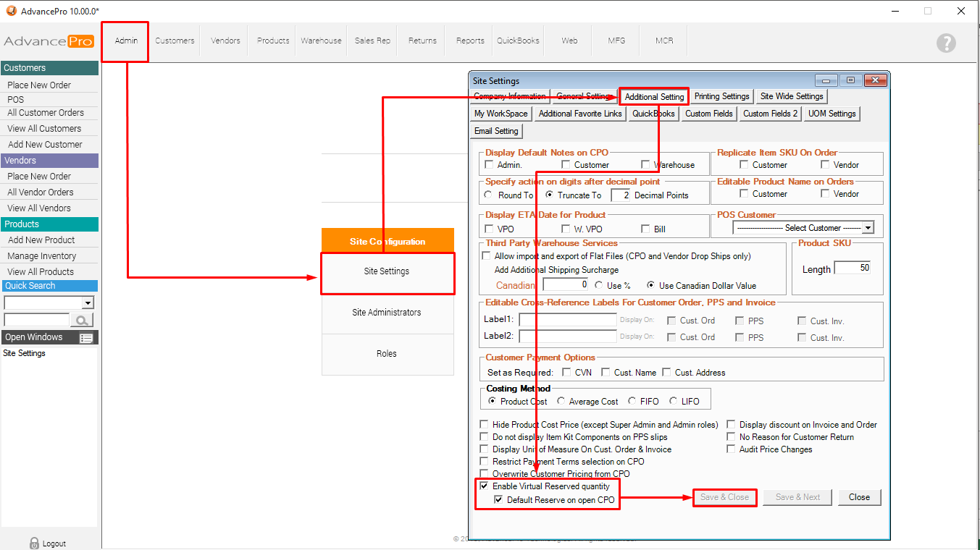
Task: Open Site Administrators from Site Configuration
Action: (x=387, y=313)
